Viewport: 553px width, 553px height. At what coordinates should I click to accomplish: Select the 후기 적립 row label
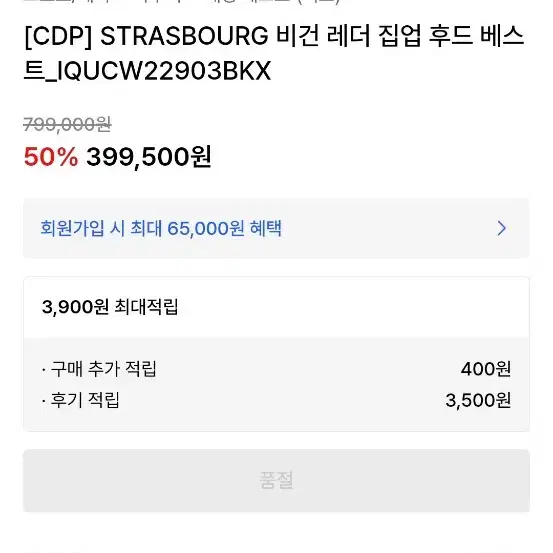[x=85, y=400]
